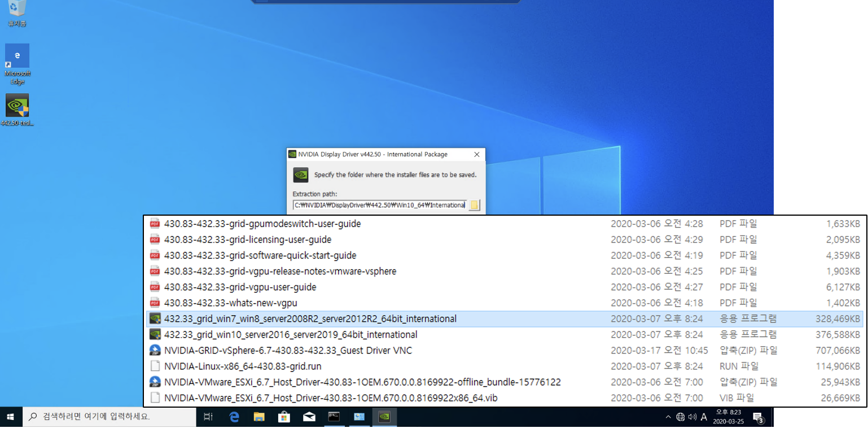Select ESXi Host Driver x86_64.vib file name
The height and width of the screenshot is (428, 868).
(x=331, y=398)
